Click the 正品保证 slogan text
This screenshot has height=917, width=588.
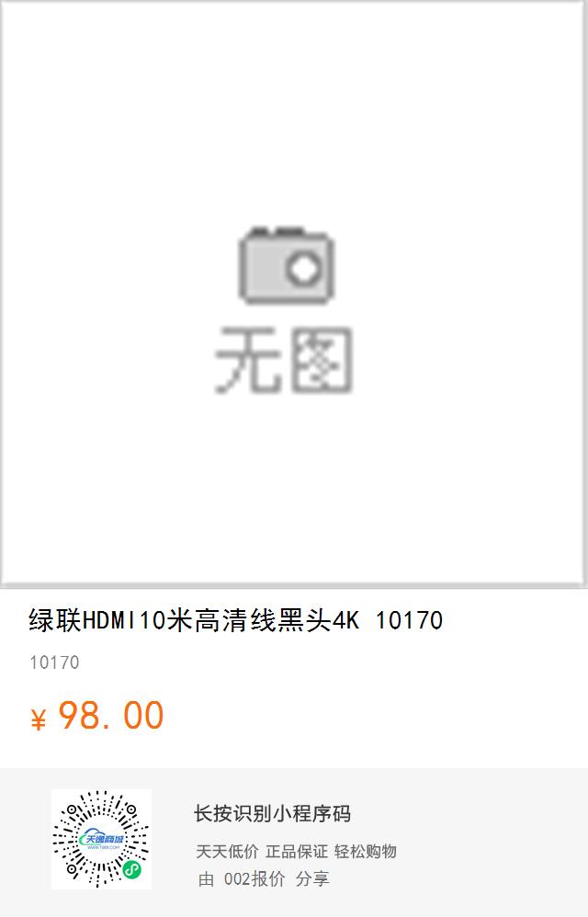(x=297, y=852)
